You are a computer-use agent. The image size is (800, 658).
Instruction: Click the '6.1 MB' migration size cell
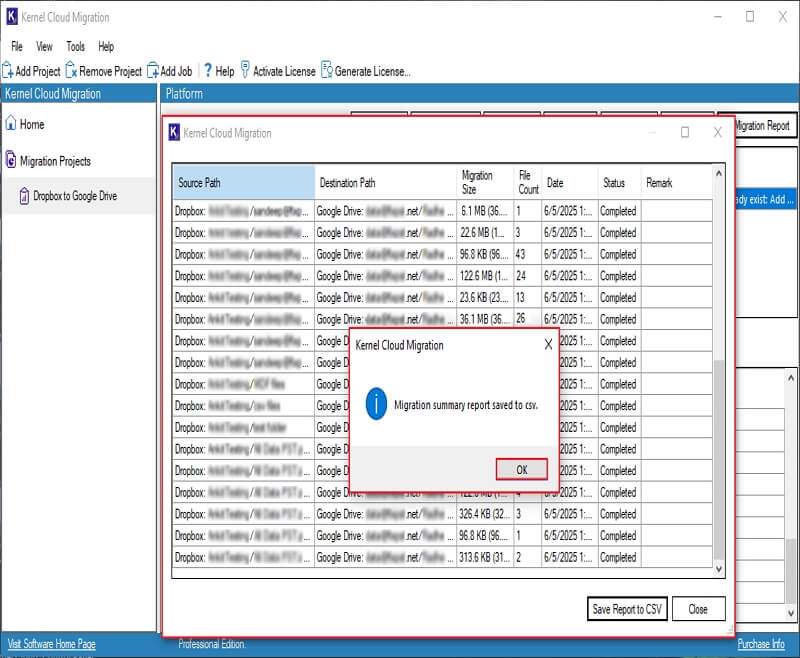(x=485, y=211)
